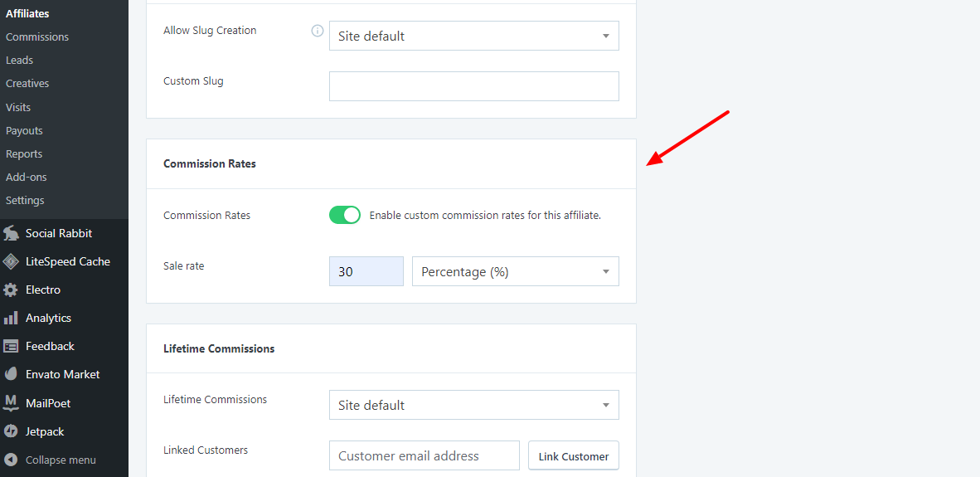Open the Percentage (%) rate type dropdown

tap(515, 271)
